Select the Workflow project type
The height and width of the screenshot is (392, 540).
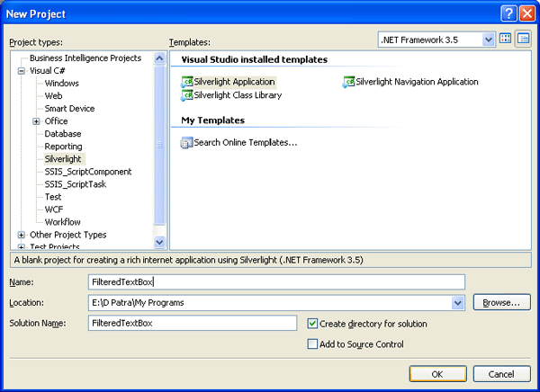(x=63, y=222)
